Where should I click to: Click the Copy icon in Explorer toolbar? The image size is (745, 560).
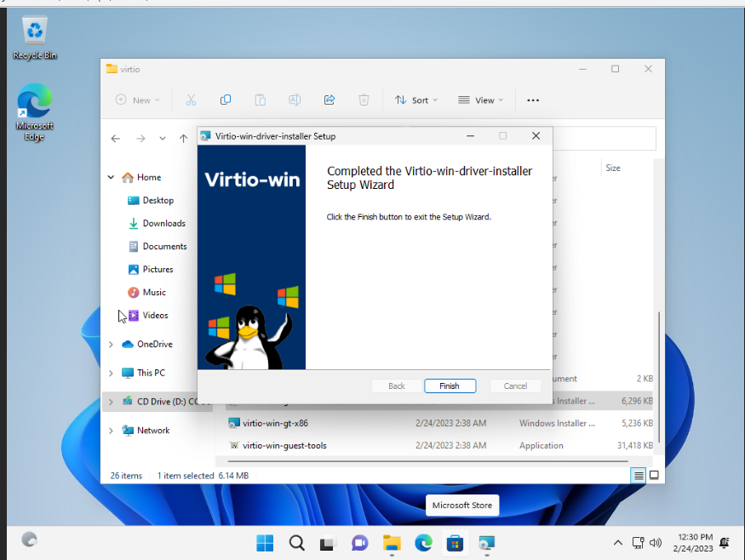[x=226, y=100]
